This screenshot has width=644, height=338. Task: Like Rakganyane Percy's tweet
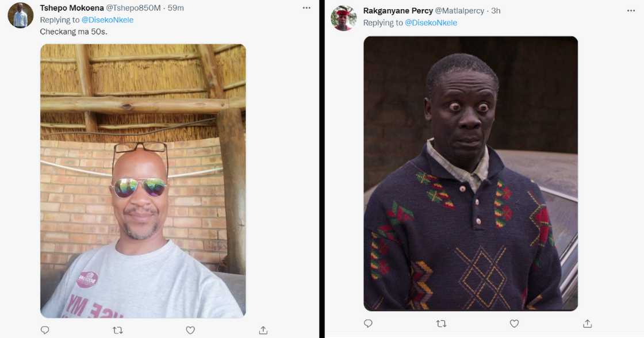coord(514,324)
